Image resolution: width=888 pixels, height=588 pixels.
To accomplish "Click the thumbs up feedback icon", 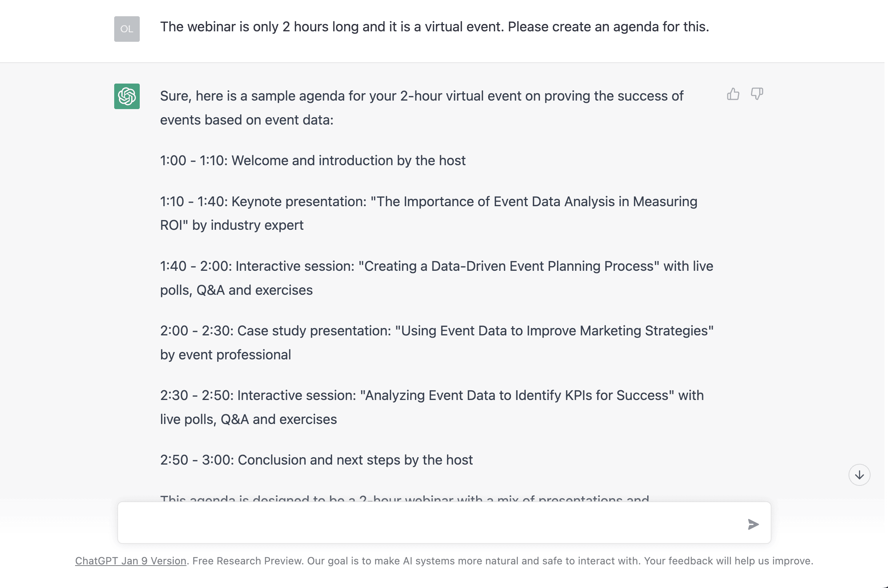I will click(733, 94).
